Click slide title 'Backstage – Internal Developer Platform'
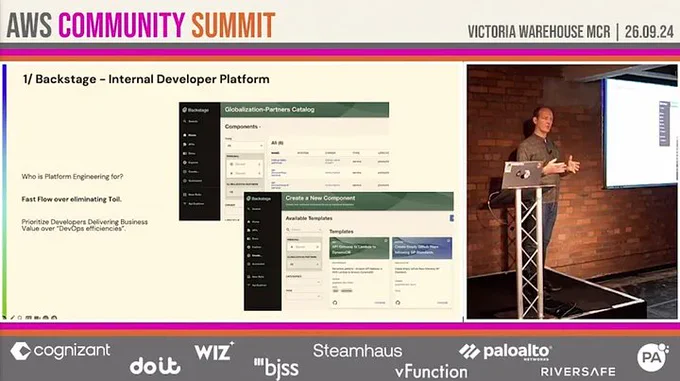 [x=152, y=79]
